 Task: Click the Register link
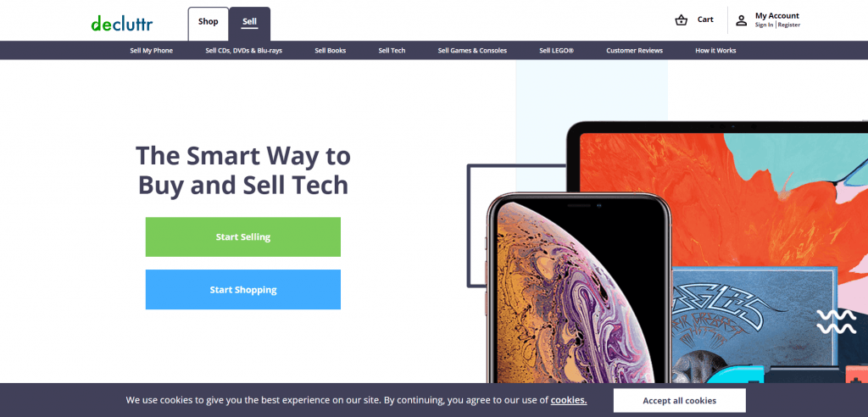pos(789,25)
